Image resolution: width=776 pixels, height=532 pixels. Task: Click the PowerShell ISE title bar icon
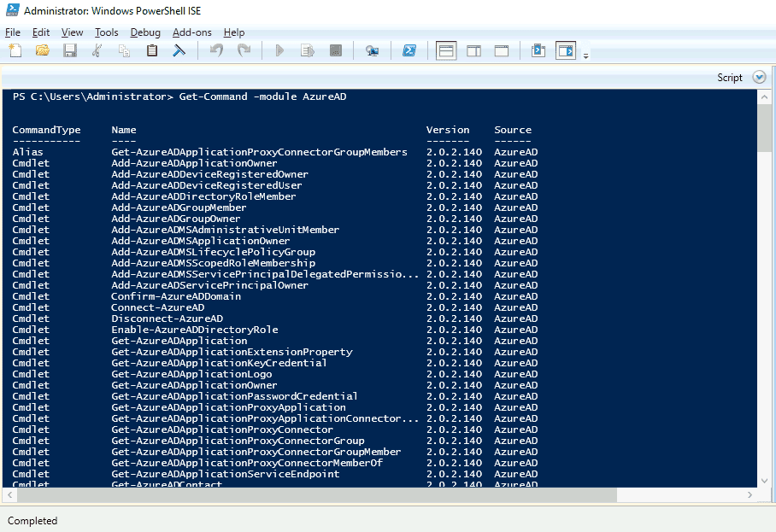click(12, 10)
